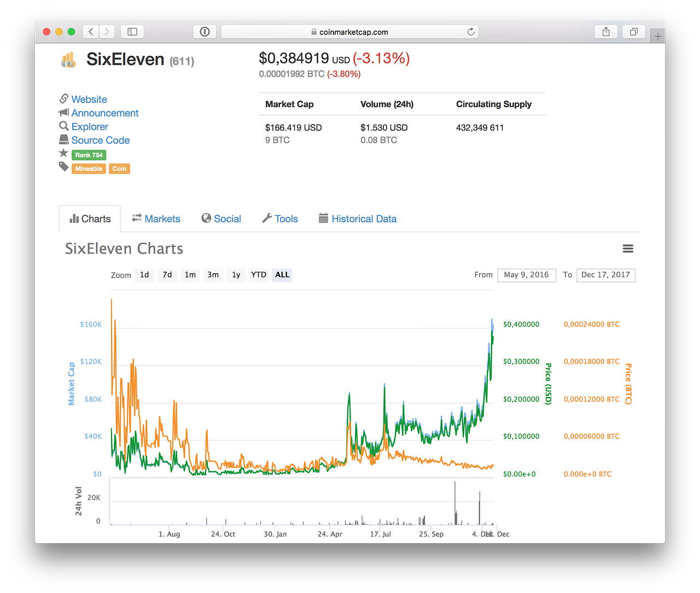Click the Volume (24h) column header
This screenshot has height=593, width=700.
tap(387, 104)
